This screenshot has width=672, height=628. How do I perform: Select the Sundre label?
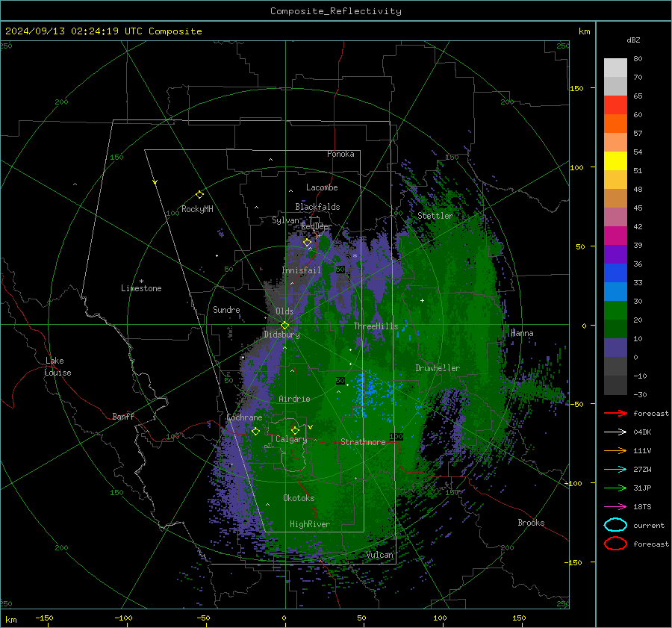point(226,309)
